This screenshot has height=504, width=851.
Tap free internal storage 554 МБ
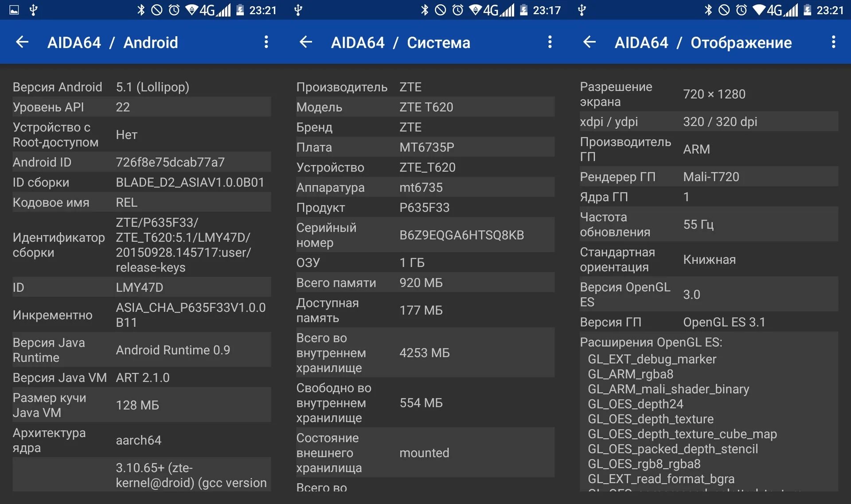pyautogui.click(x=421, y=403)
